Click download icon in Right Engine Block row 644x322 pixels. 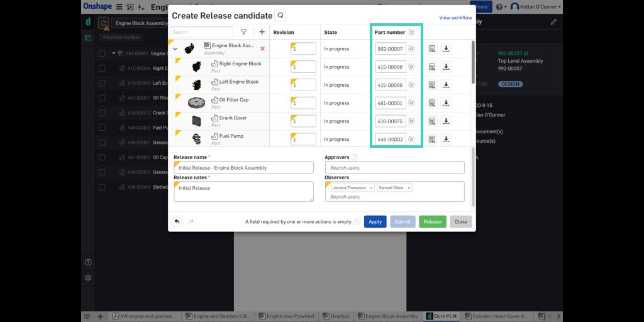(x=446, y=67)
